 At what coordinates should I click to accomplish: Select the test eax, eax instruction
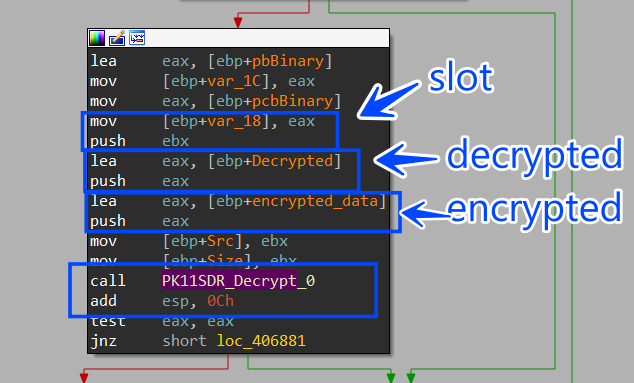click(x=162, y=321)
